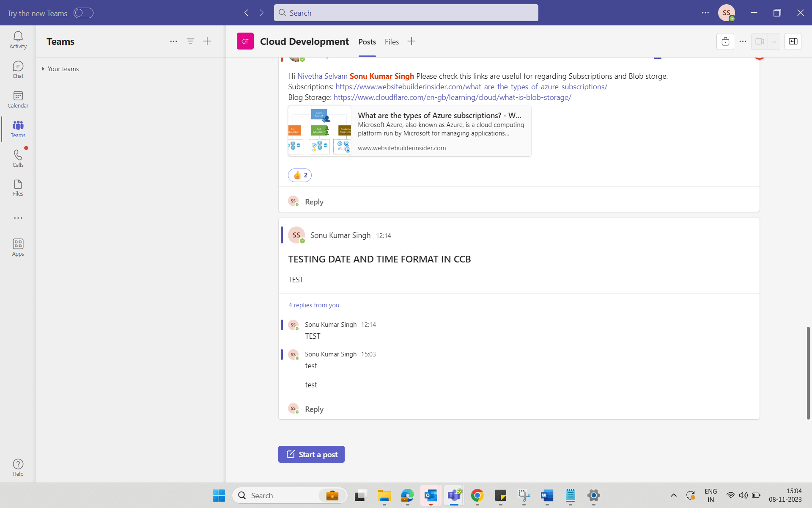The height and width of the screenshot is (508, 812).
Task: Open the Calendar app icon
Action: 18,99
